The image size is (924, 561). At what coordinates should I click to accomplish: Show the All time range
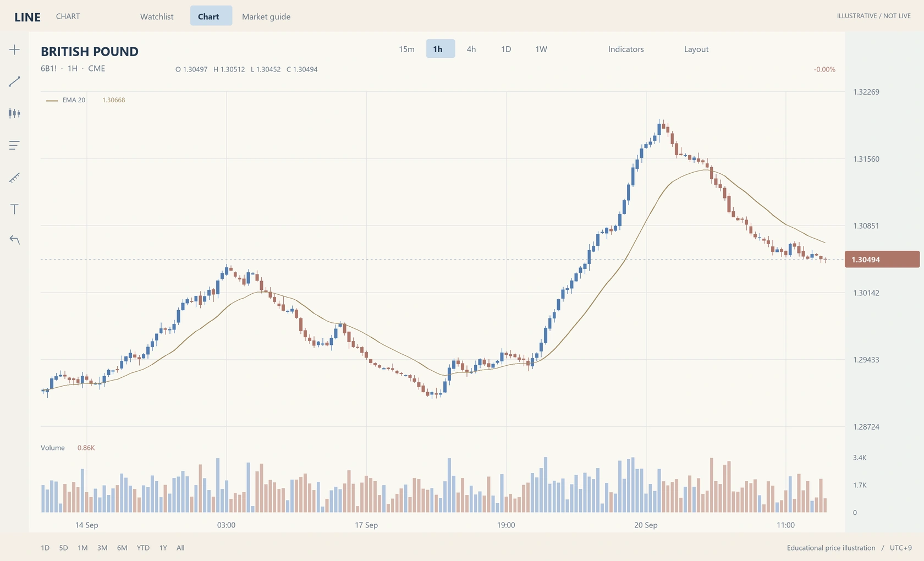click(180, 548)
